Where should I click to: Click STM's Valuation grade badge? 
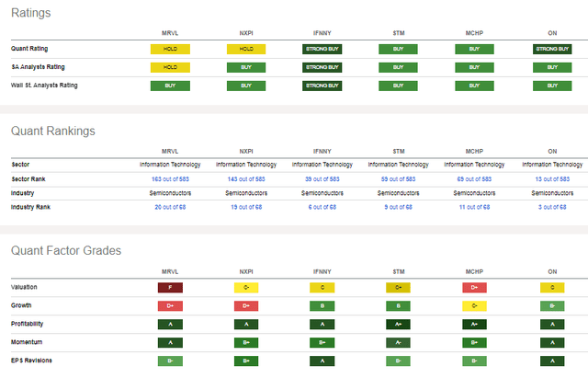click(398, 288)
